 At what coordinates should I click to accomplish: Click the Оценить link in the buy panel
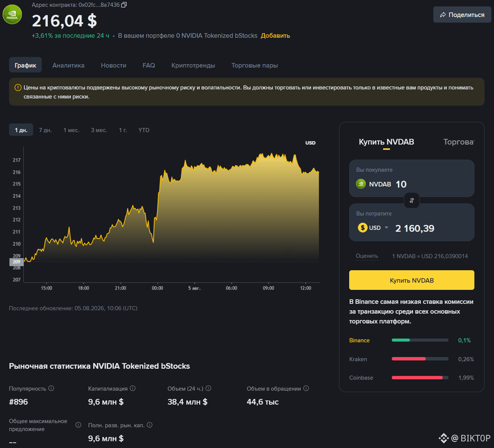pyautogui.click(x=367, y=256)
